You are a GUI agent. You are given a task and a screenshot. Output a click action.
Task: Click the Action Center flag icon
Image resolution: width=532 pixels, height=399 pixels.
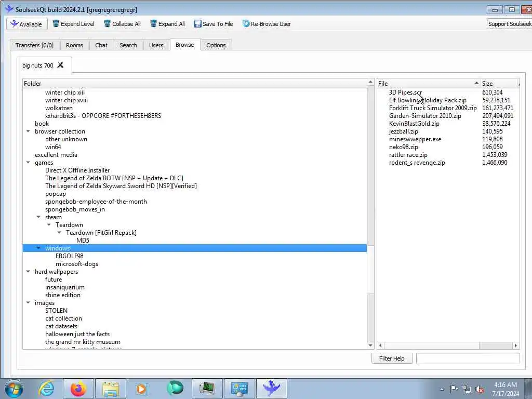[454, 389]
